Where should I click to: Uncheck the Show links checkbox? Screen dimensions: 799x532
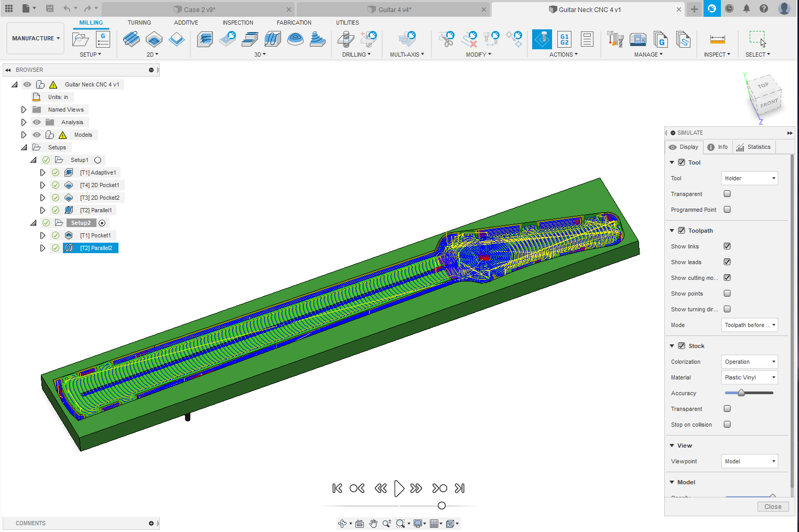[x=727, y=246]
